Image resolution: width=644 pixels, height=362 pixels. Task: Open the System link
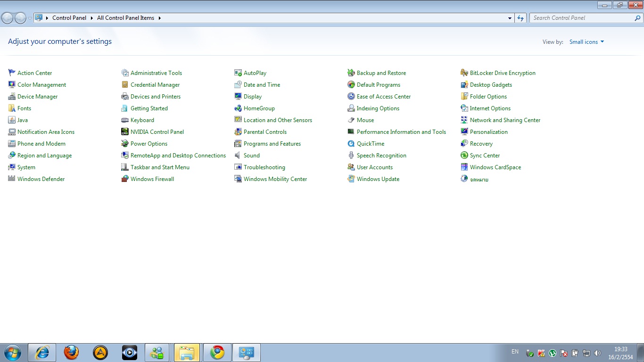26,167
